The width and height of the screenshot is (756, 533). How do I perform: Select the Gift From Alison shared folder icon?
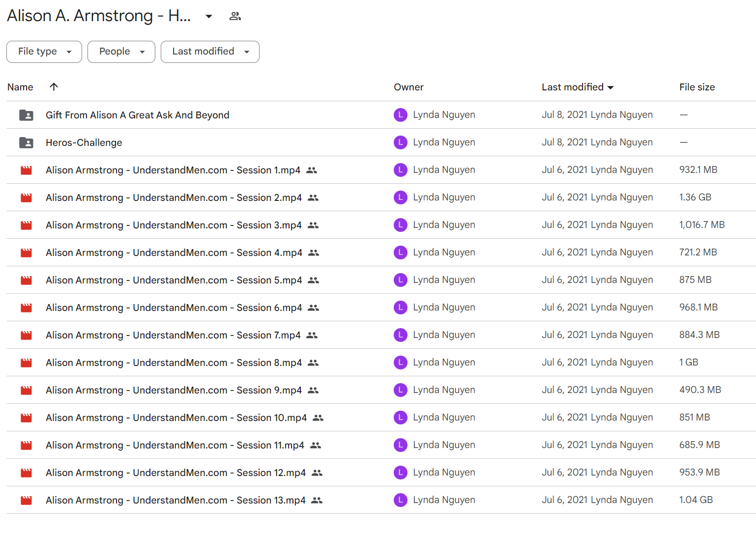pyautogui.click(x=26, y=115)
